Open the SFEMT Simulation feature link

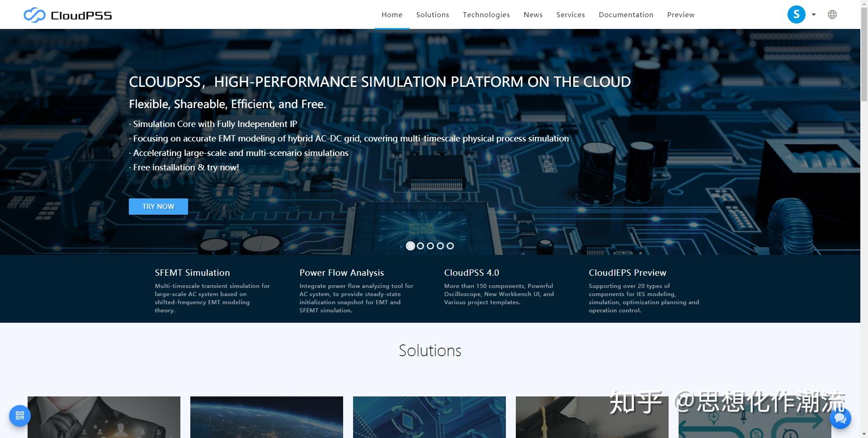click(x=192, y=273)
